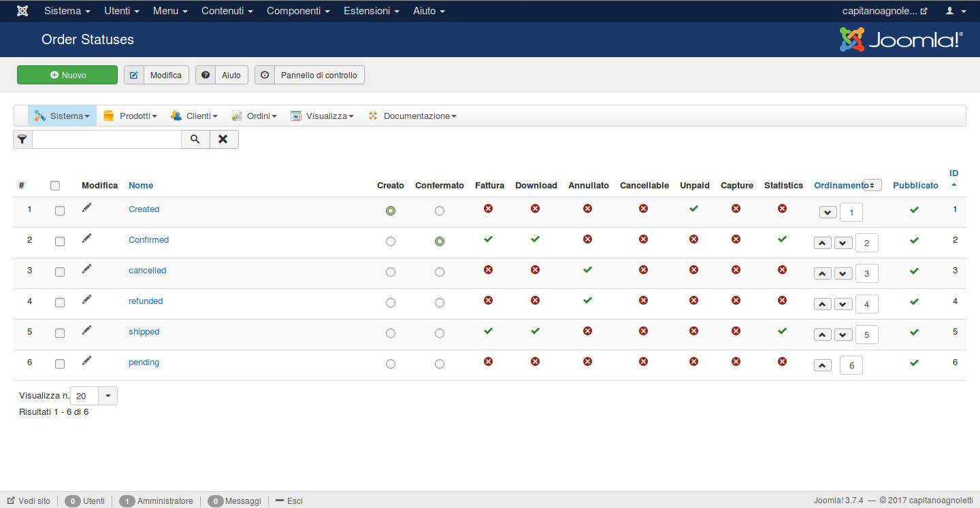Clear the filter with the X button
Image resolution: width=980 pixels, height=508 pixels.
point(223,139)
